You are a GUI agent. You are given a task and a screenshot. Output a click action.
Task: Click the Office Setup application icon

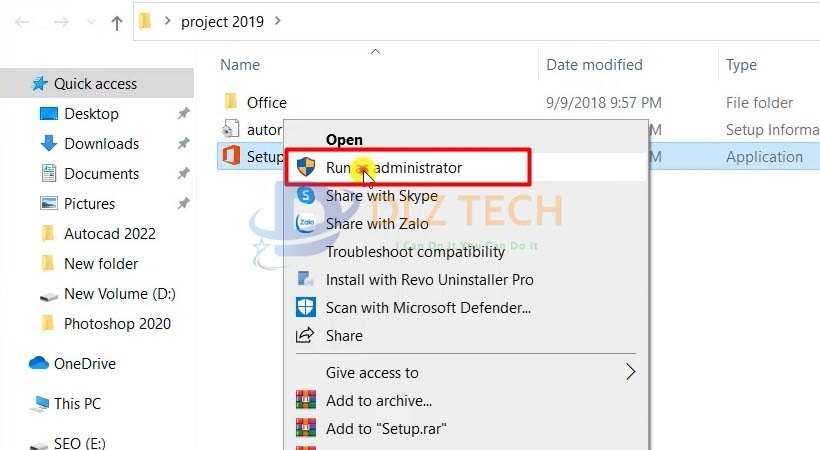click(231, 156)
